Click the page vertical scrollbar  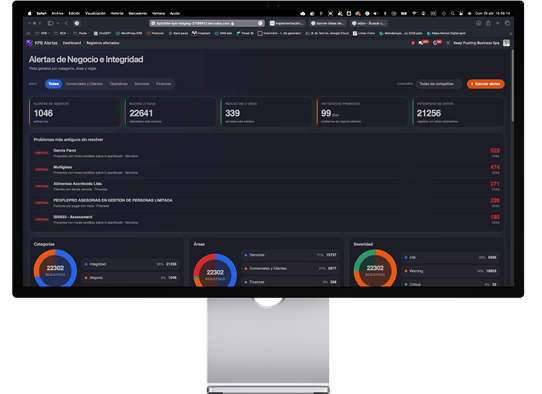[512, 86]
